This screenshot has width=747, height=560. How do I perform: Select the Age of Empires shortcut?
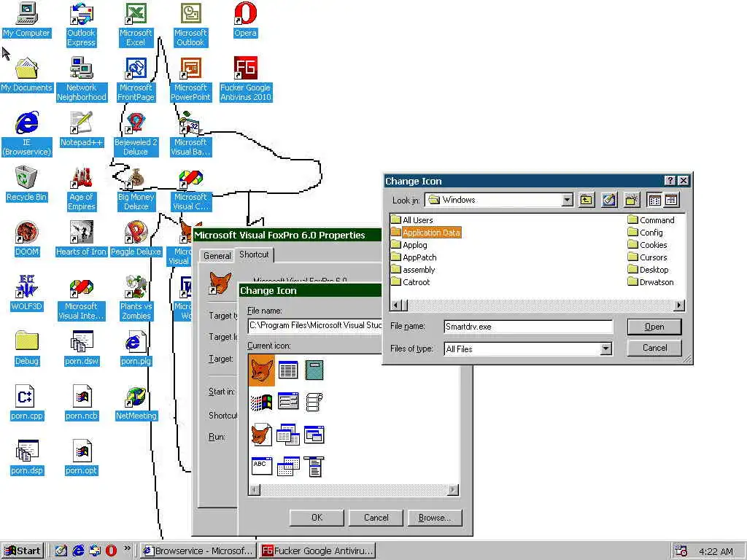[x=81, y=189]
